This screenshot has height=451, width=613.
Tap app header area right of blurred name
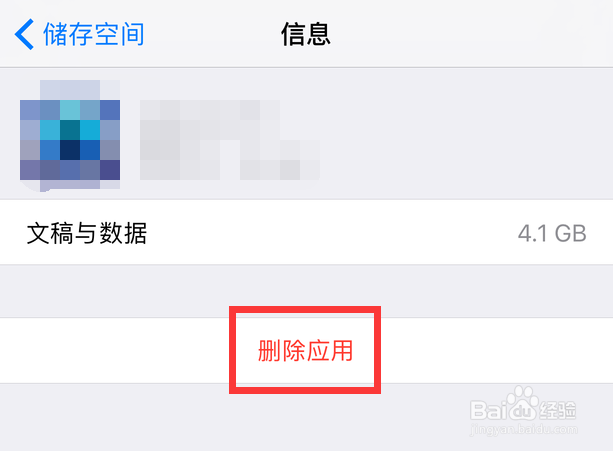pos(465,135)
